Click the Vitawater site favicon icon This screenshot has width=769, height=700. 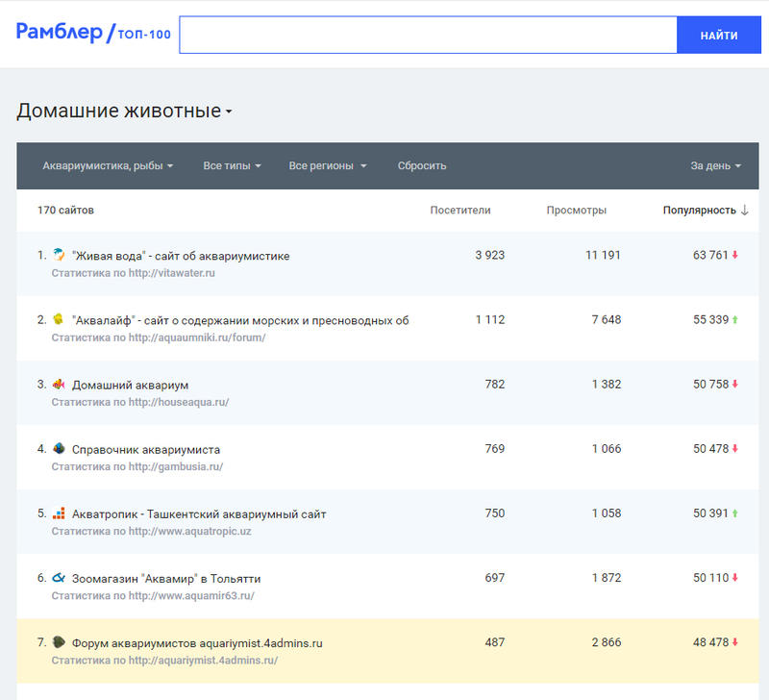point(59,255)
